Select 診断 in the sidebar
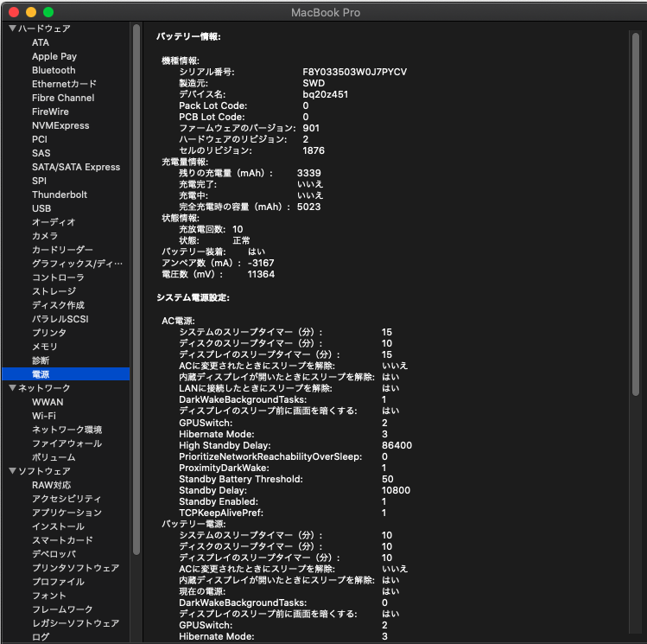647x644 pixels. tap(41, 360)
